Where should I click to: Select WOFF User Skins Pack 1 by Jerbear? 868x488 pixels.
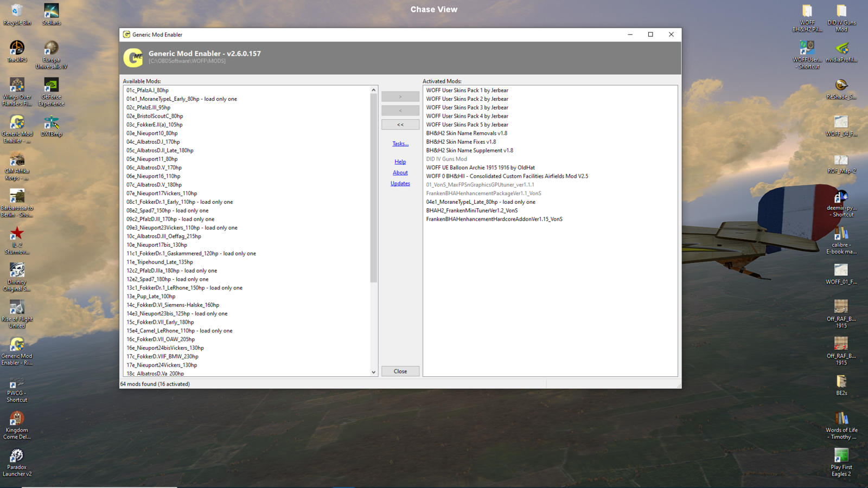pyautogui.click(x=467, y=91)
